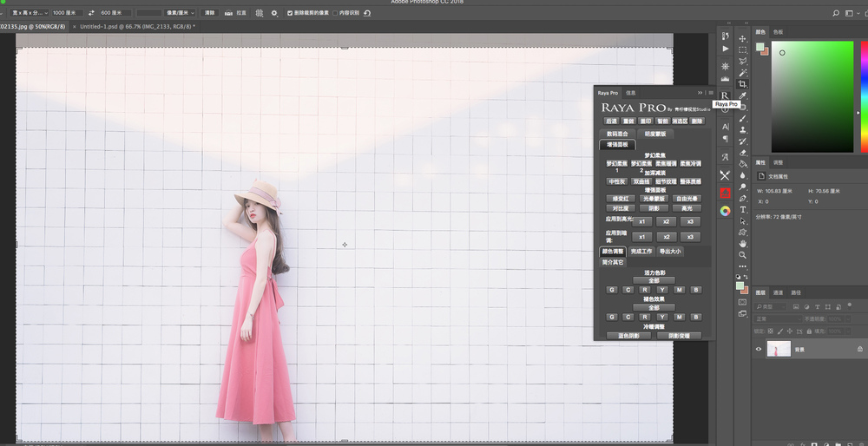Viewport: 868px width, 446px height.
Task: Toggle pixel layer filter in Layers panel
Action: coord(796,306)
